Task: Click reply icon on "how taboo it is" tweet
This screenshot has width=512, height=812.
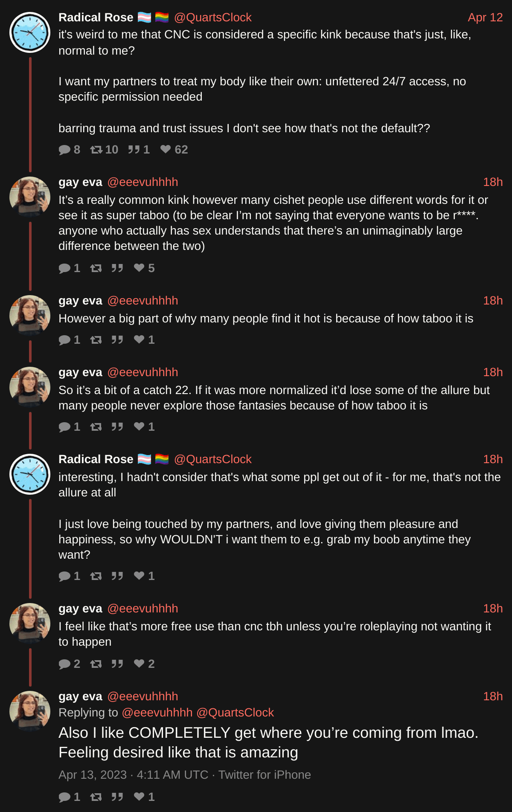Action: [65, 340]
